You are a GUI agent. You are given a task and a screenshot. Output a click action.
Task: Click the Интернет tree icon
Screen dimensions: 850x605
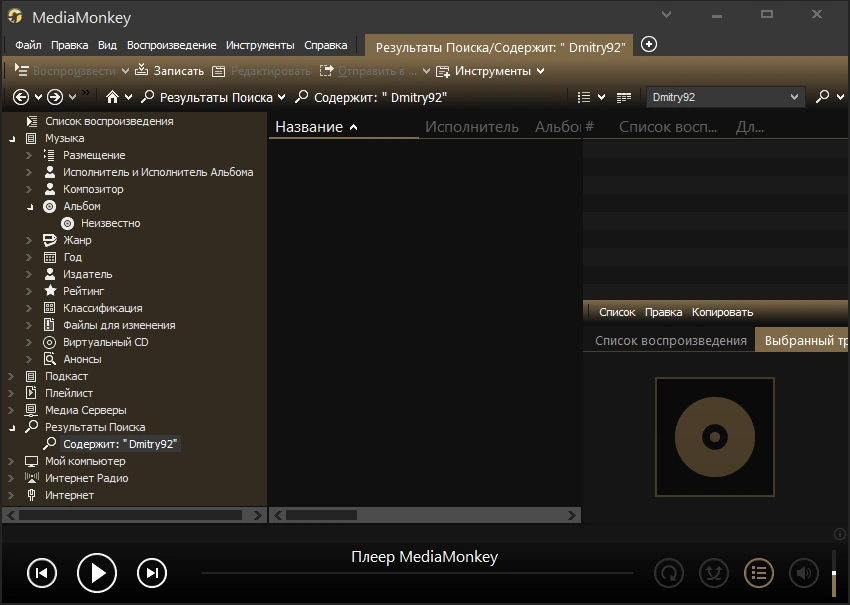(31, 495)
